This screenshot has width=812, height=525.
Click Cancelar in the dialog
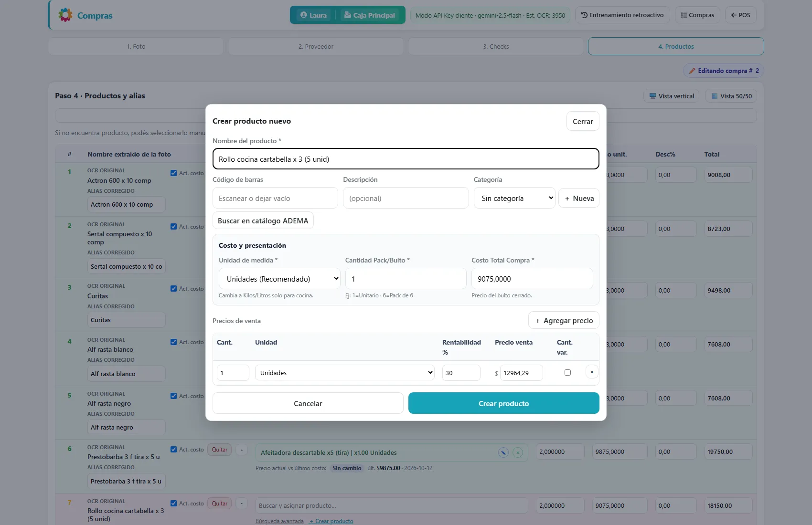click(308, 403)
